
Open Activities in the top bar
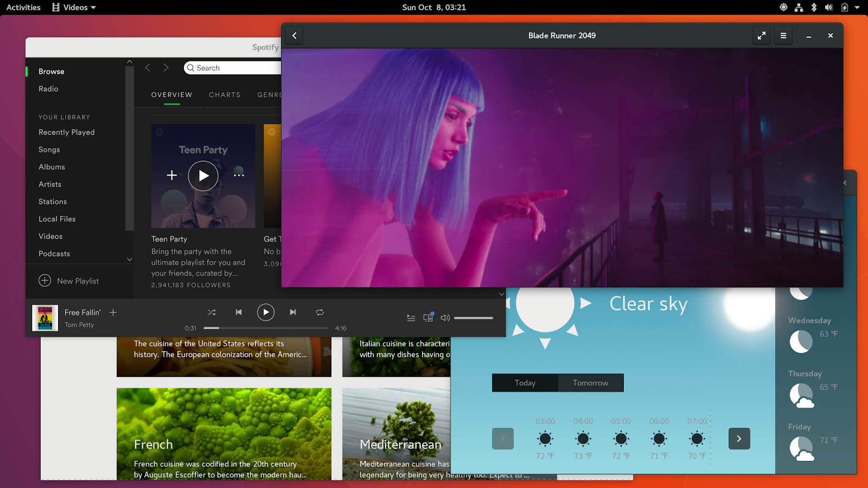(x=23, y=7)
